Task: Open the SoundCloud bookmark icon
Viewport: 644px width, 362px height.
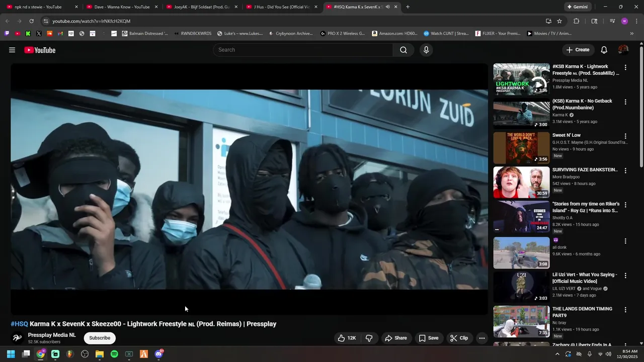Action: (49, 34)
